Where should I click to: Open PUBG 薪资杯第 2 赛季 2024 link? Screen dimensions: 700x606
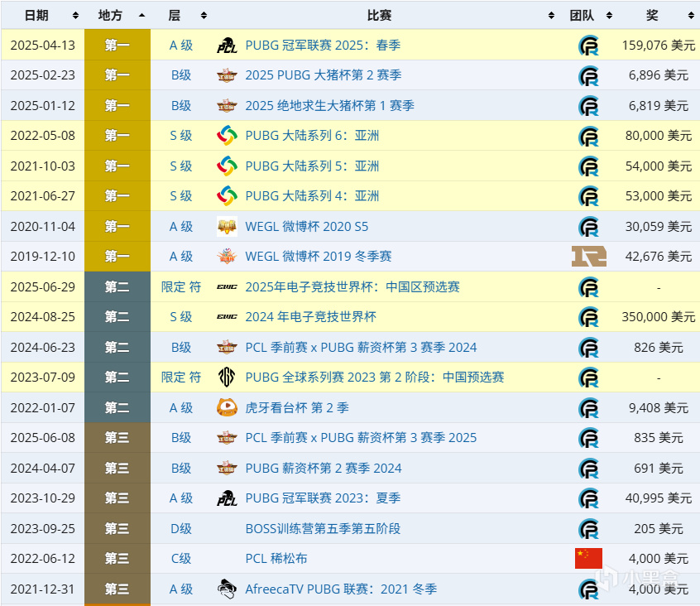pos(324,468)
